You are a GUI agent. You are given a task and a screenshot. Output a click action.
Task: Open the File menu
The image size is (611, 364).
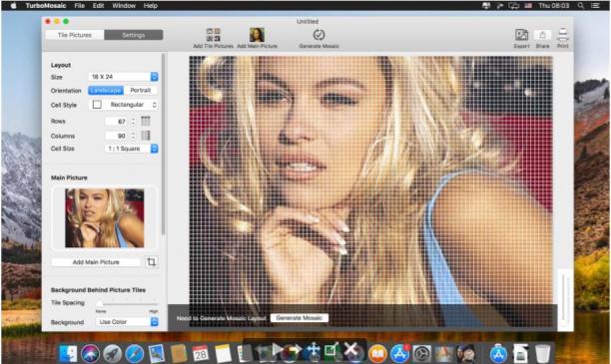pos(80,5)
